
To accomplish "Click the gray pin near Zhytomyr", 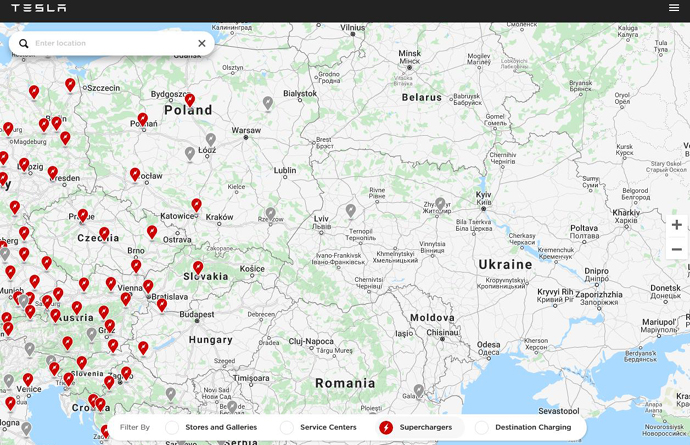I will pos(440,204).
